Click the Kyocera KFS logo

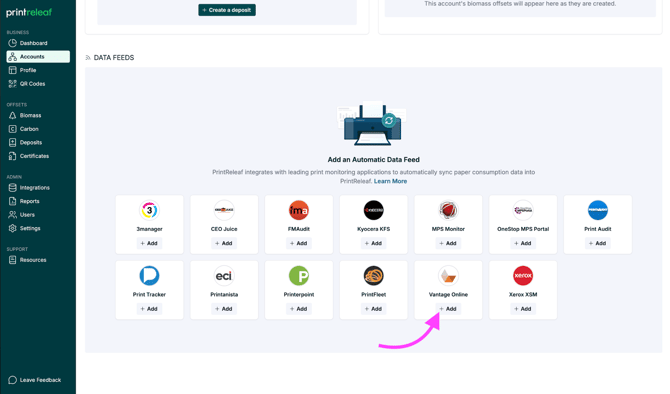click(x=373, y=210)
